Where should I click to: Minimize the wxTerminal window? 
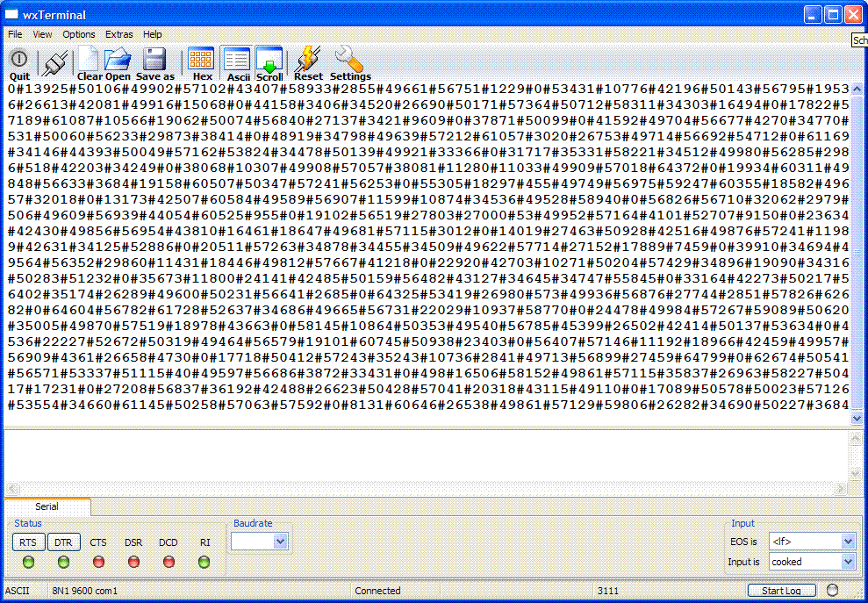[x=813, y=15]
